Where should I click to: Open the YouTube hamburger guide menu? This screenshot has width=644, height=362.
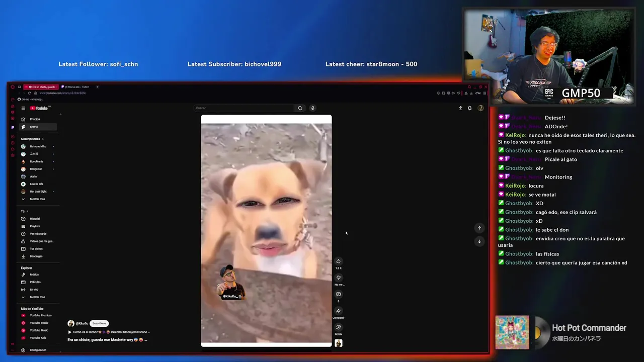(23, 108)
